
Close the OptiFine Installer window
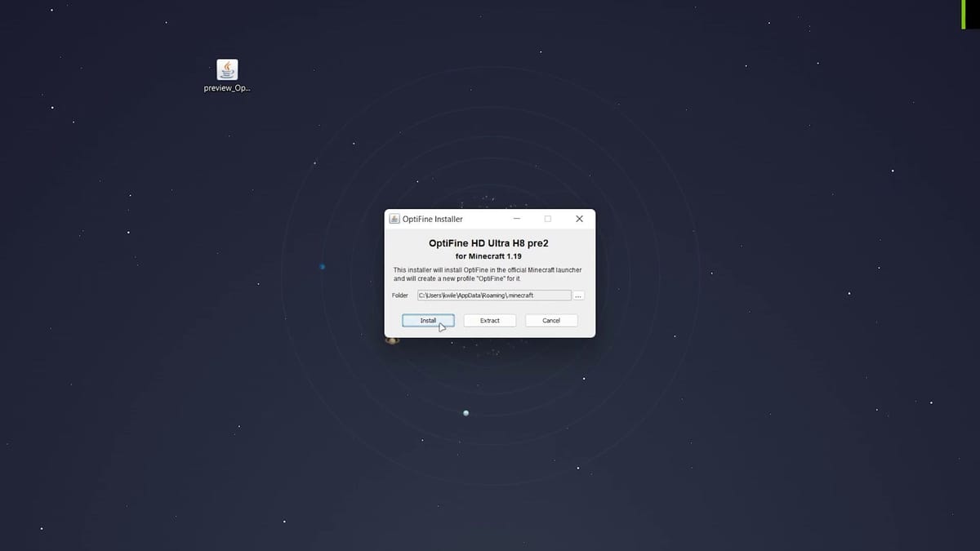click(579, 219)
